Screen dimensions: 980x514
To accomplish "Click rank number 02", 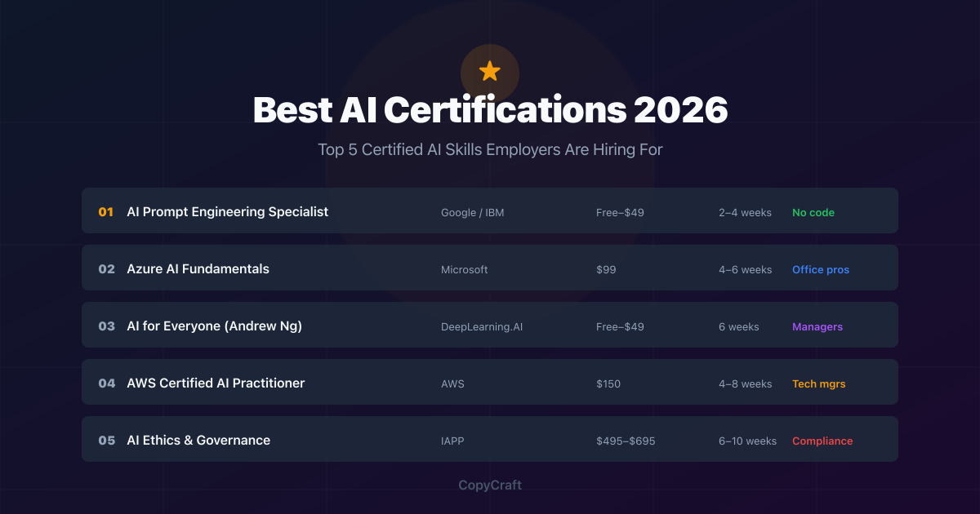I will click(107, 269).
